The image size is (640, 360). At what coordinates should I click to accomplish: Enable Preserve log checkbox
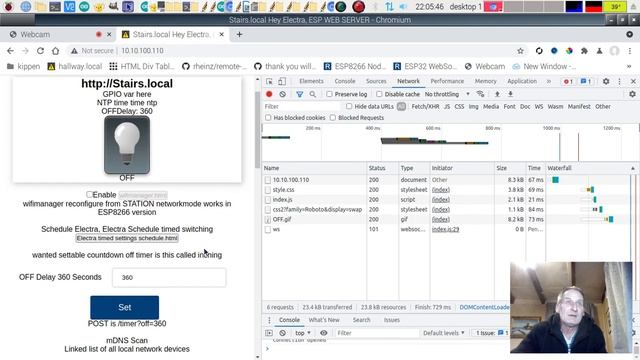pyautogui.click(x=329, y=94)
